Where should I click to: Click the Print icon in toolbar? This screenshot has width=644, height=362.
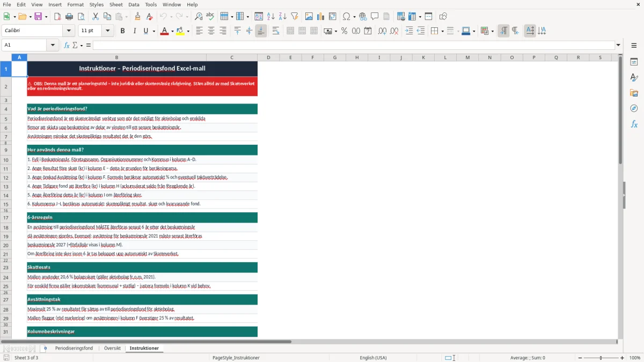tap(69, 17)
